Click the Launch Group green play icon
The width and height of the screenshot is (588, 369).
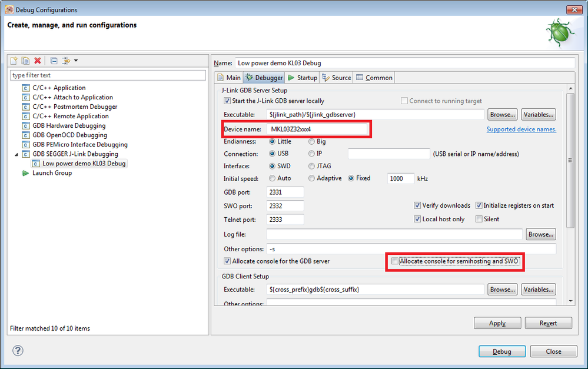tap(26, 172)
